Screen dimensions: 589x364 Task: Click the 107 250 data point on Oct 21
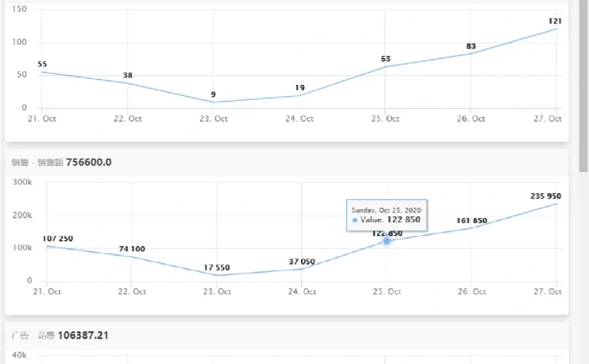pos(47,246)
